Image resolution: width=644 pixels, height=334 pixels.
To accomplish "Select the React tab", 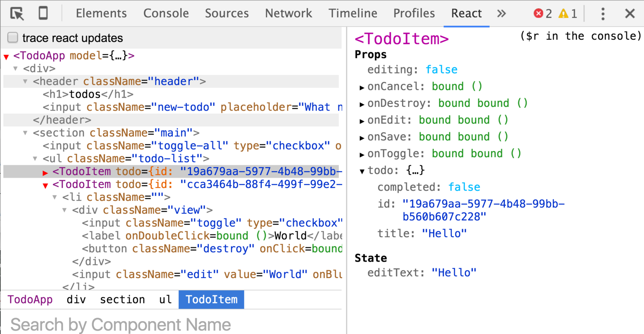I will 466,13.
